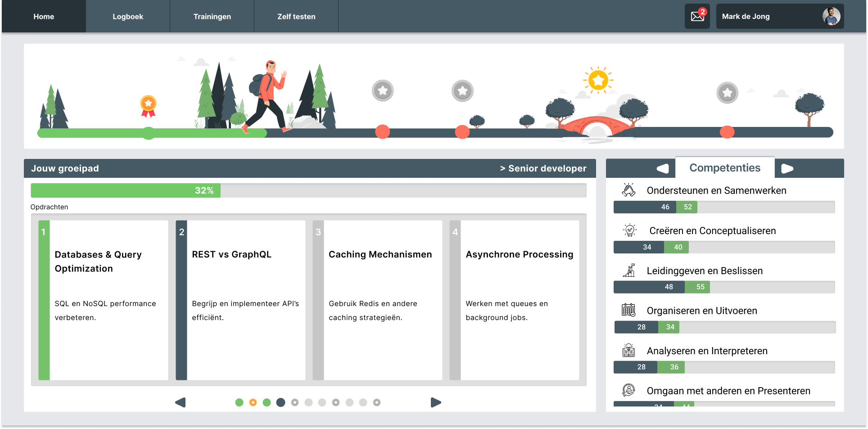Click the green checkpoint dot on the path
This screenshot has width=868, height=429.
click(x=148, y=133)
